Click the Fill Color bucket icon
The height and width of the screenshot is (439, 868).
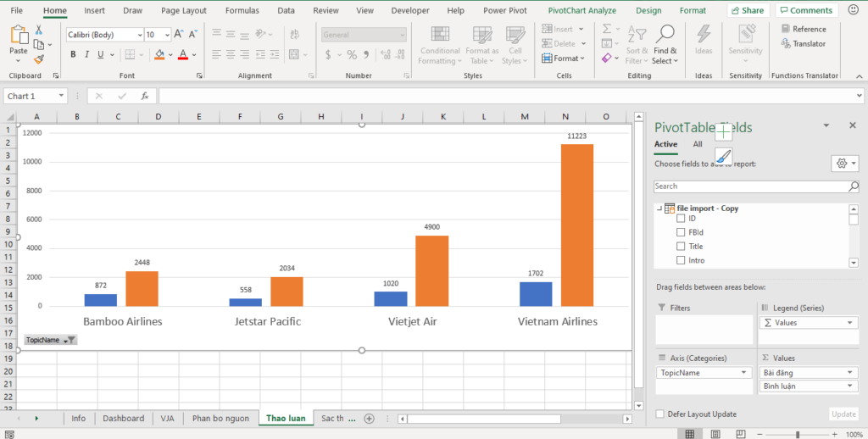tap(159, 54)
